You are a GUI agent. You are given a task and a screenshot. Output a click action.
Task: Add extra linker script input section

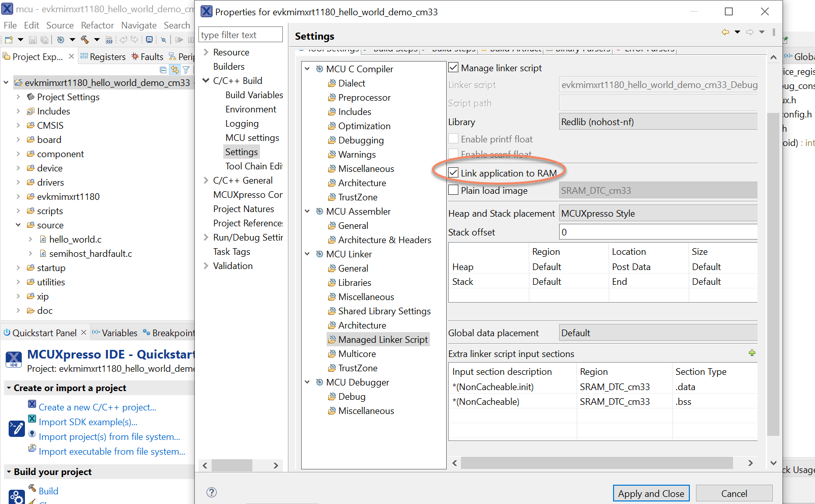pos(752,353)
